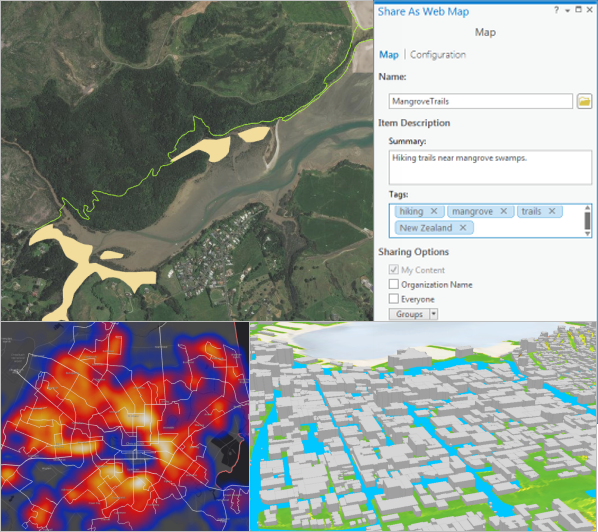Close the Share As Web Map pane
The image size is (598, 532).
[590, 10]
